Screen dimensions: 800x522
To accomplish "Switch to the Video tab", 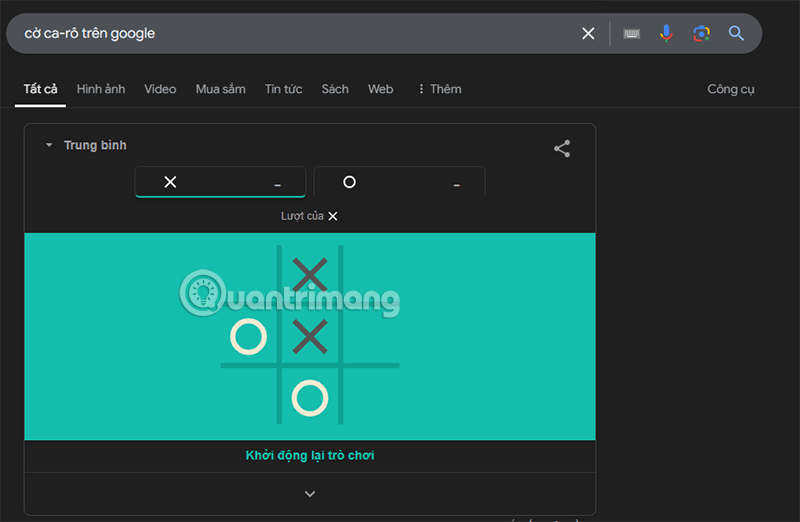I will (x=160, y=89).
